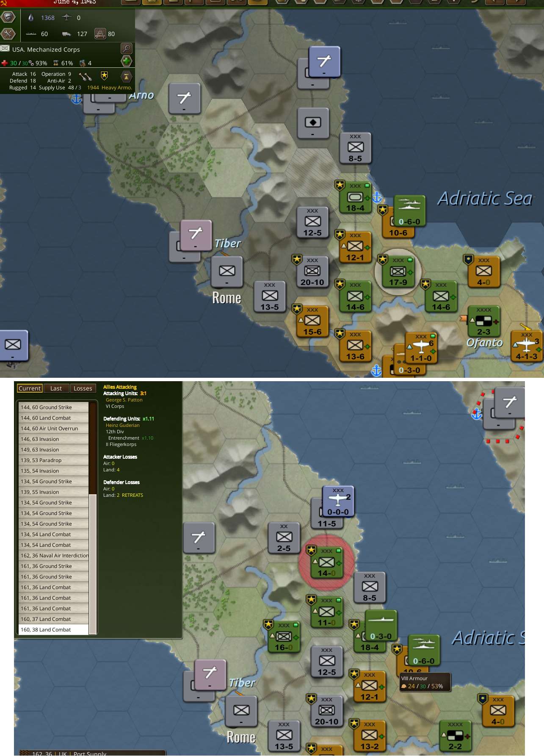Select the 2-3 army HQ near Ofanto
Image resolution: width=544 pixels, height=756 pixels.
(483, 321)
